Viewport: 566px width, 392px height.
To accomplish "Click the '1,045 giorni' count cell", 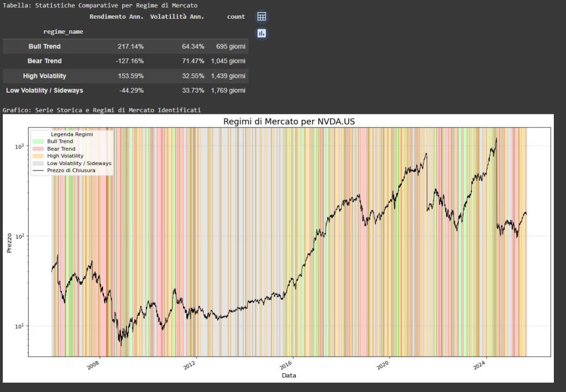I will 228,61.
